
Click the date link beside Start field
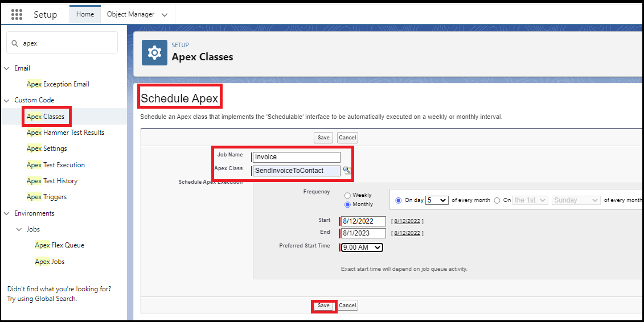(407, 221)
